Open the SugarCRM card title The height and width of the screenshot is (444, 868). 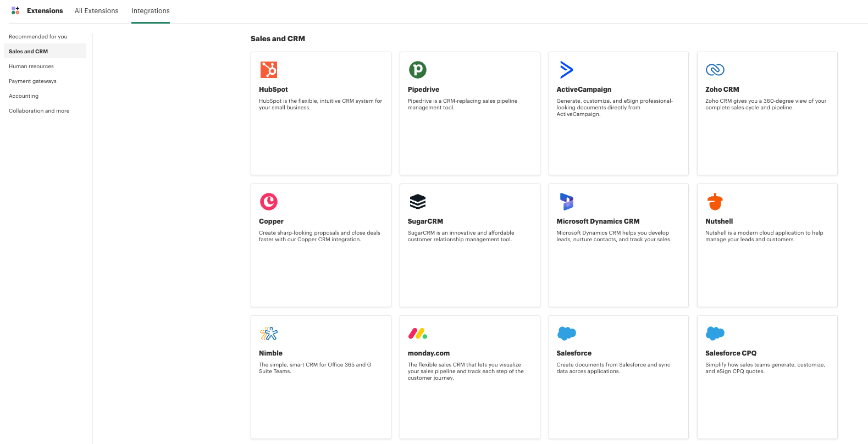click(x=425, y=221)
